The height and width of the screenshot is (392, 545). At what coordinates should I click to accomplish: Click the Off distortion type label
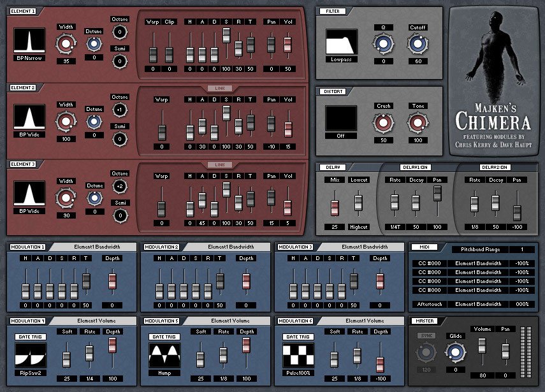(341, 136)
